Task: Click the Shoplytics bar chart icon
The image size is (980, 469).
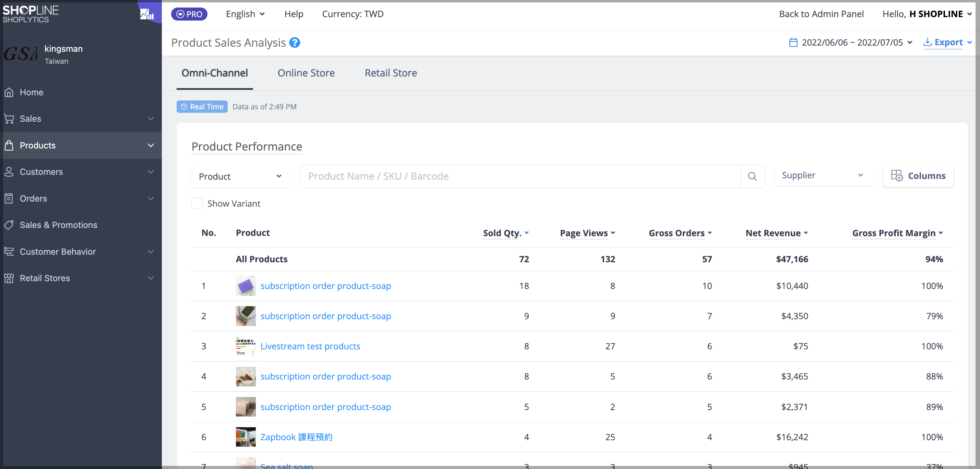Action: pos(148,12)
